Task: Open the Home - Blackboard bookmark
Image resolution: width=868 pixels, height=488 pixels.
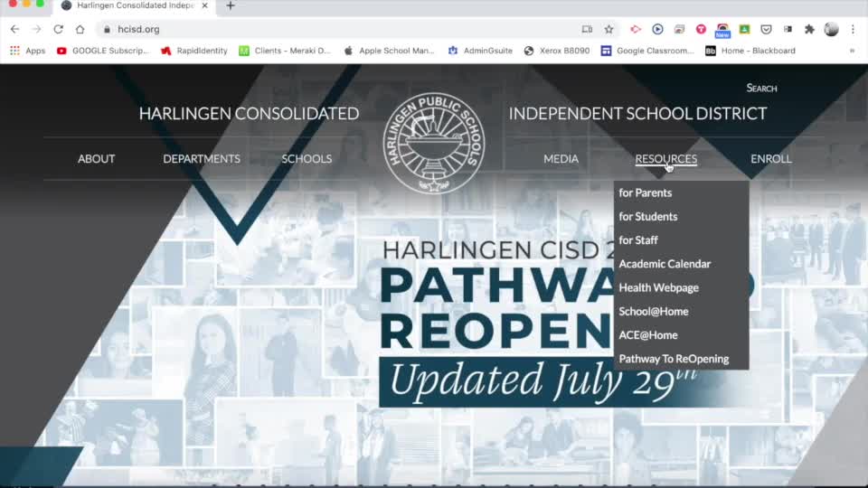Action: pos(750,51)
